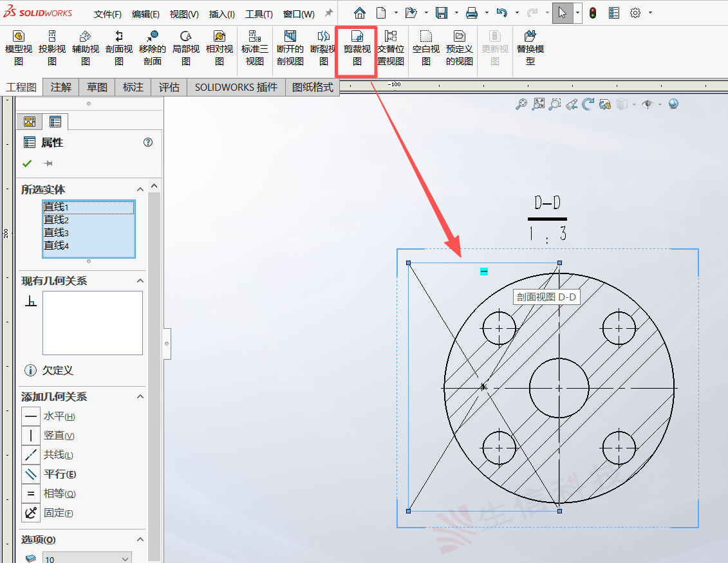Create a new document via the New icon
The height and width of the screenshot is (563, 728).
(381, 13)
